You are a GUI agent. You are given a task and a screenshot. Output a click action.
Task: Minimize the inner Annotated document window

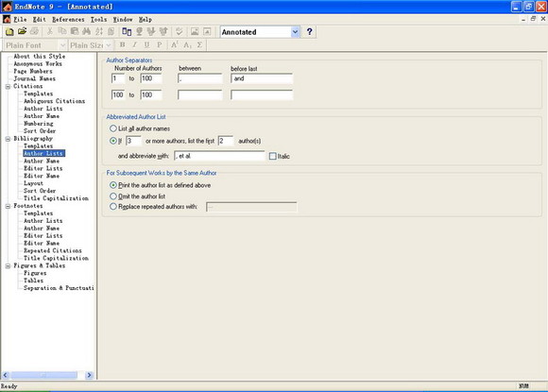tap(523, 19)
